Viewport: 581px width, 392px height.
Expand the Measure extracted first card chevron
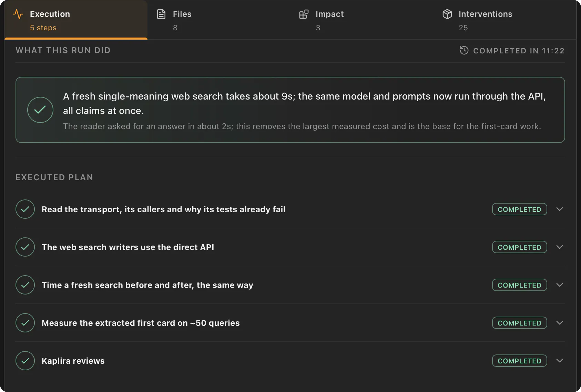coord(560,323)
